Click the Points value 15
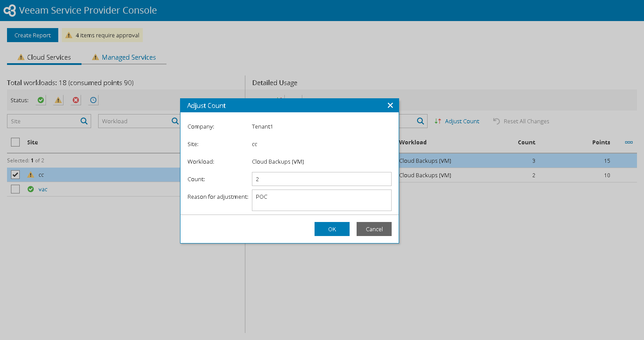The image size is (644, 340). 607,161
